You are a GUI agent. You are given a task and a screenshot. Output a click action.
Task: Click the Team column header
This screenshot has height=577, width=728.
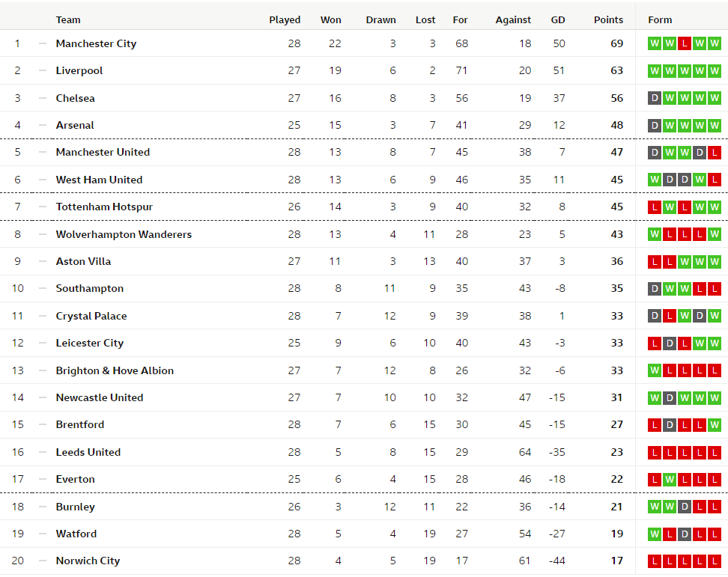(68, 20)
